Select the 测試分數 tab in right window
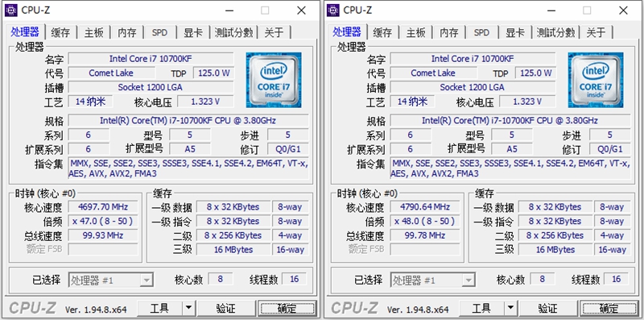 click(555, 32)
